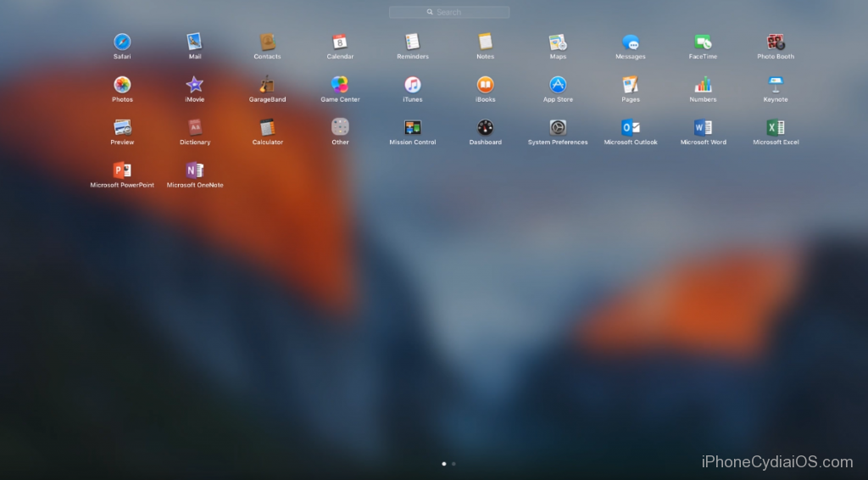Launch Microsoft OneNote
The width and height of the screenshot is (868, 480).
[x=195, y=170]
